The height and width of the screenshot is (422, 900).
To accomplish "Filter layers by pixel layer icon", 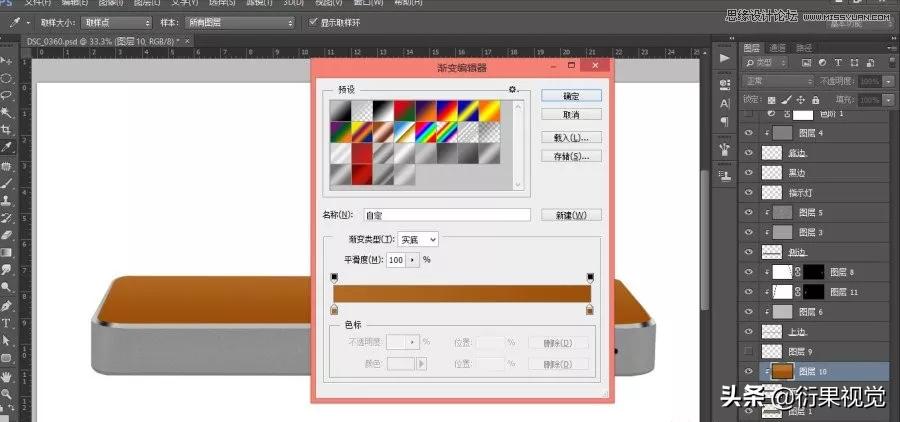I will pyautogui.click(x=806, y=63).
